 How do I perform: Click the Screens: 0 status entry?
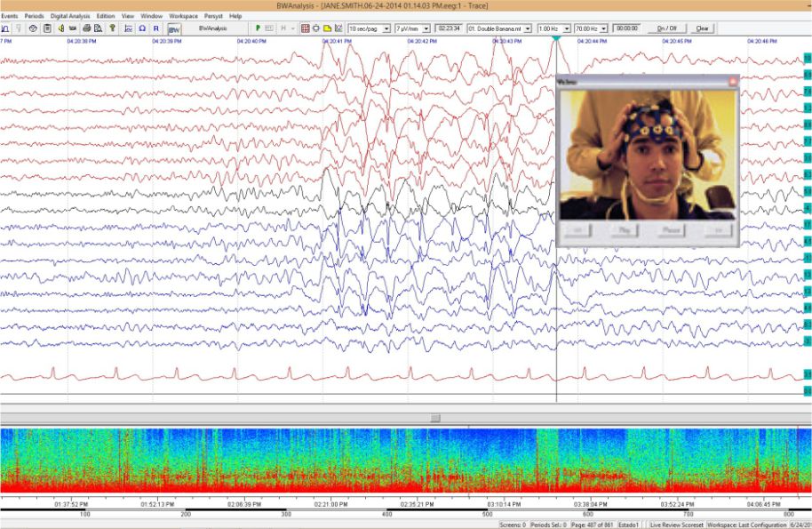[x=513, y=525]
